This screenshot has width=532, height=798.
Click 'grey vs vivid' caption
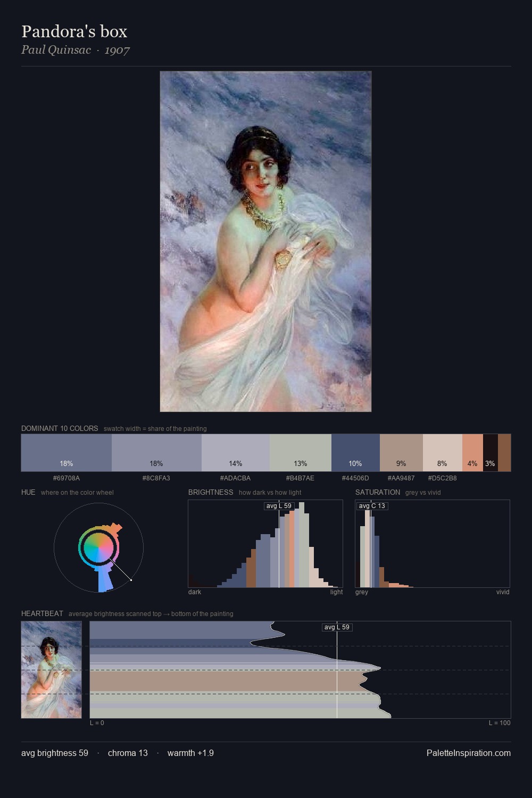click(x=423, y=493)
